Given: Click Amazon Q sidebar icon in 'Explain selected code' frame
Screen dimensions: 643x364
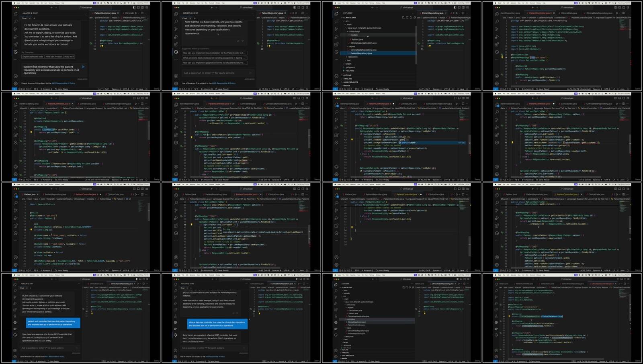Looking at the screenshot, I should pyautogui.click(x=16, y=52).
